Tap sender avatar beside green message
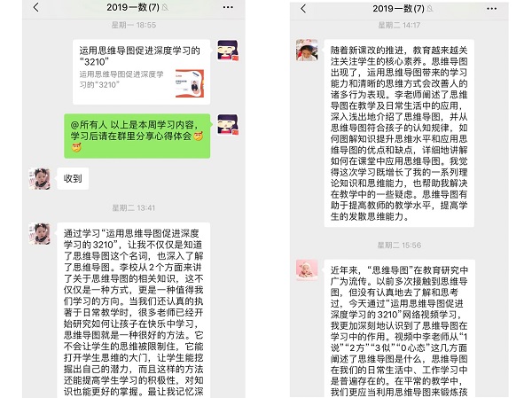 tap(228, 124)
